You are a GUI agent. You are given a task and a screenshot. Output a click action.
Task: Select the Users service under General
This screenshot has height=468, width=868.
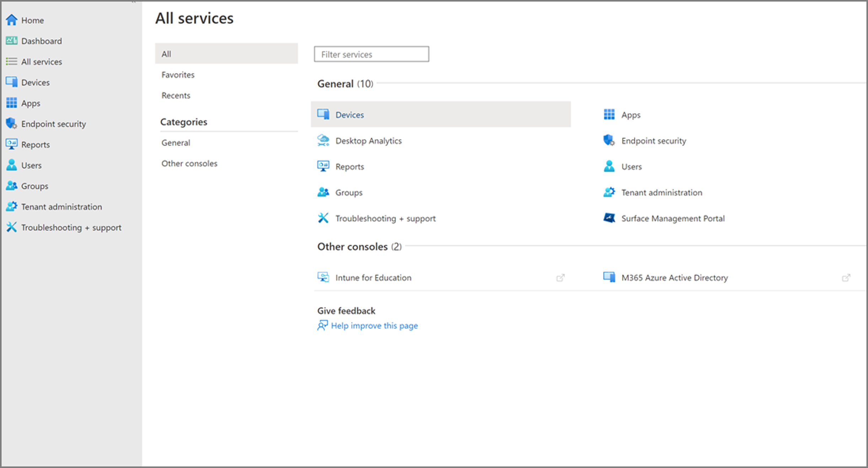coord(631,166)
